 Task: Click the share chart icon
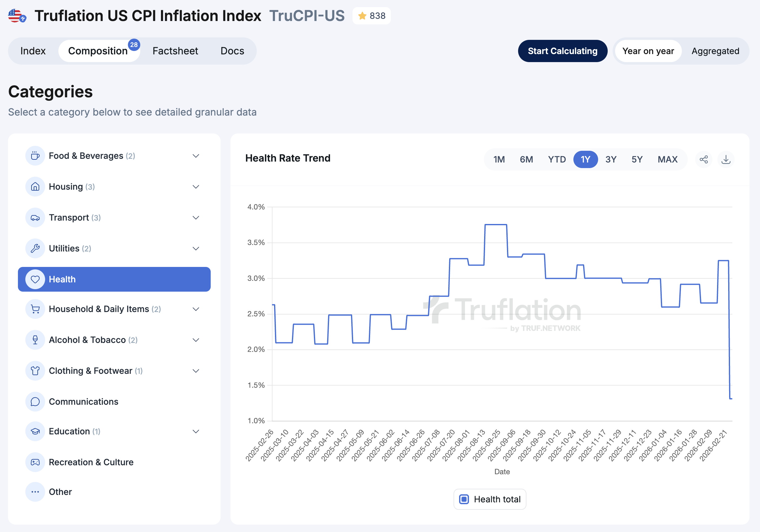[x=703, y=159]
